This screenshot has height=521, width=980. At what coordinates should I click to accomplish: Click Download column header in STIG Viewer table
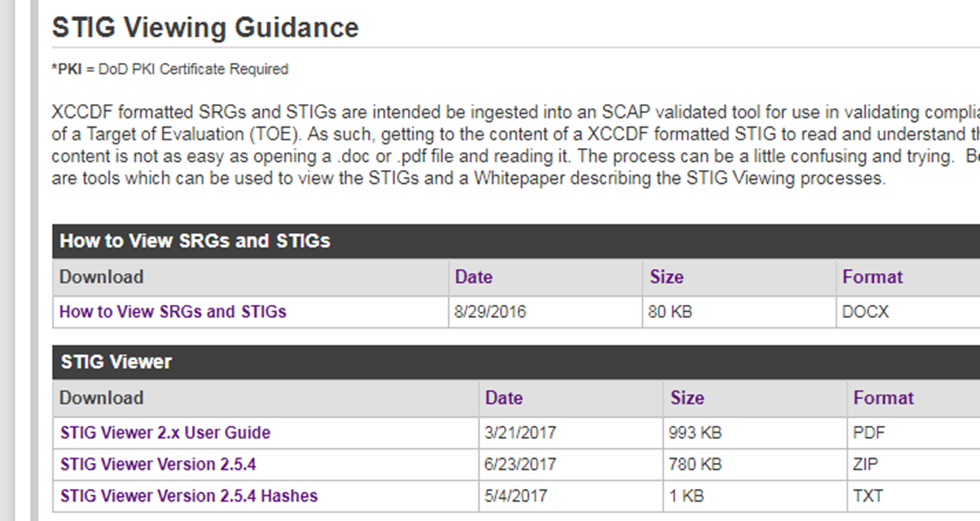point(102,398)
